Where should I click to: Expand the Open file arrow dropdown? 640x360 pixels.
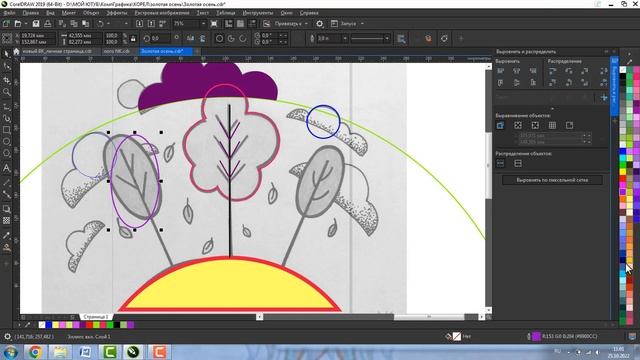(25, 24)
